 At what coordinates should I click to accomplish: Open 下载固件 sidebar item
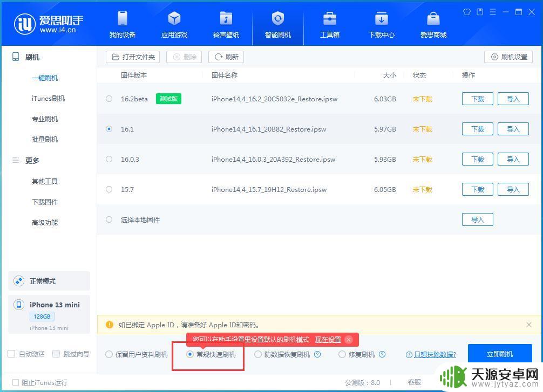click(45, 202)
